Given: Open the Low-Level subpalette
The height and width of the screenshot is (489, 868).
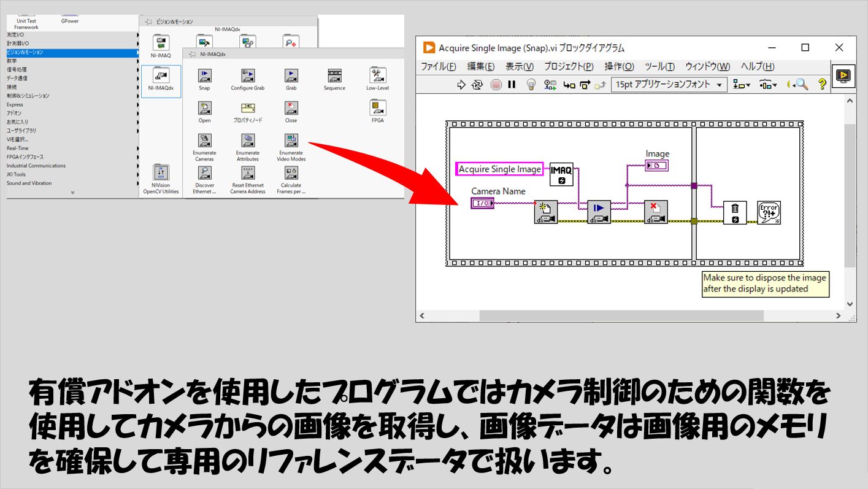Looking at the screenshot, I should [x=377, y=75].
